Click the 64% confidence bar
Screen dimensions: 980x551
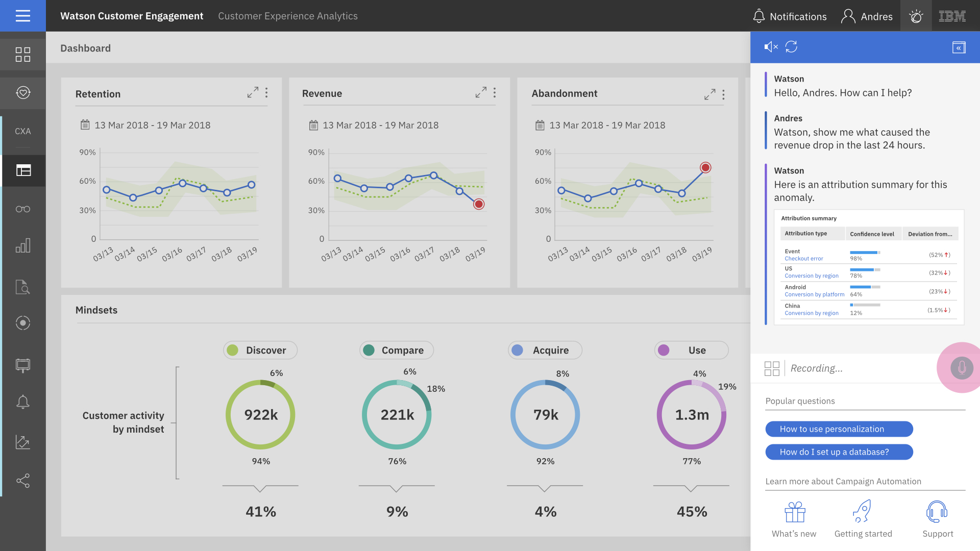click(865, 287)
